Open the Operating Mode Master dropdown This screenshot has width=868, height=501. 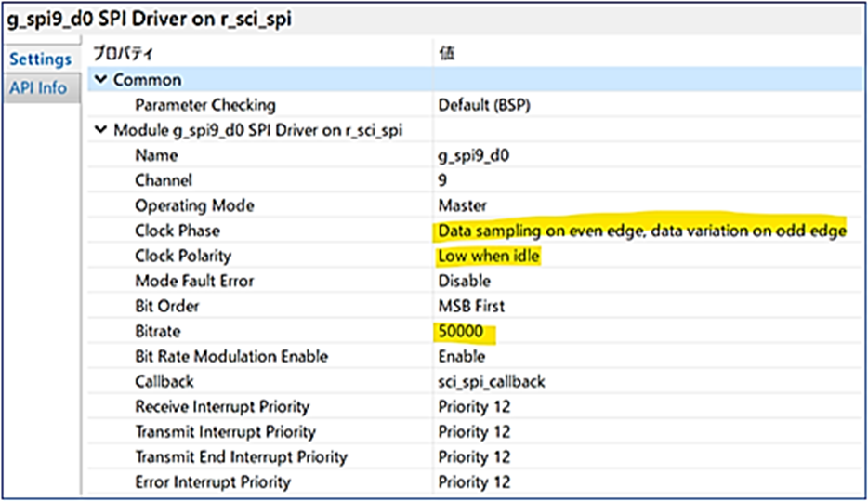click(x=462, y=205)
